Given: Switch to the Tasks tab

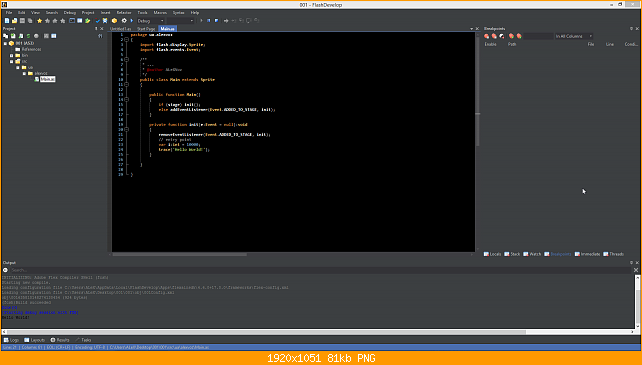Looking at the screenshot, I should pos(83,340).
